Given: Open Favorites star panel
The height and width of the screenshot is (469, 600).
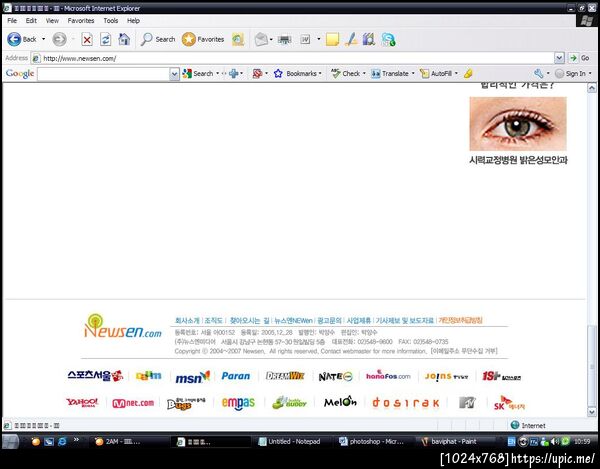Looking at the screenshot, I should click(x=203, y=39).
